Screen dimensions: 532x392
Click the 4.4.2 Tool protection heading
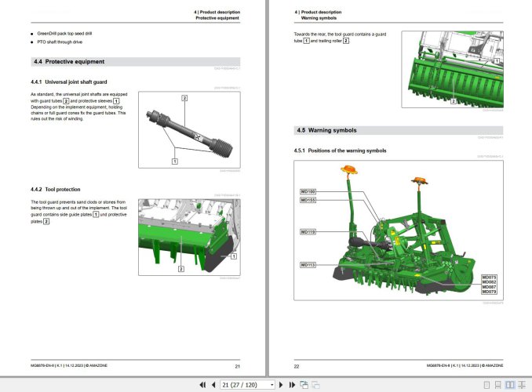[x=56, y=190]
